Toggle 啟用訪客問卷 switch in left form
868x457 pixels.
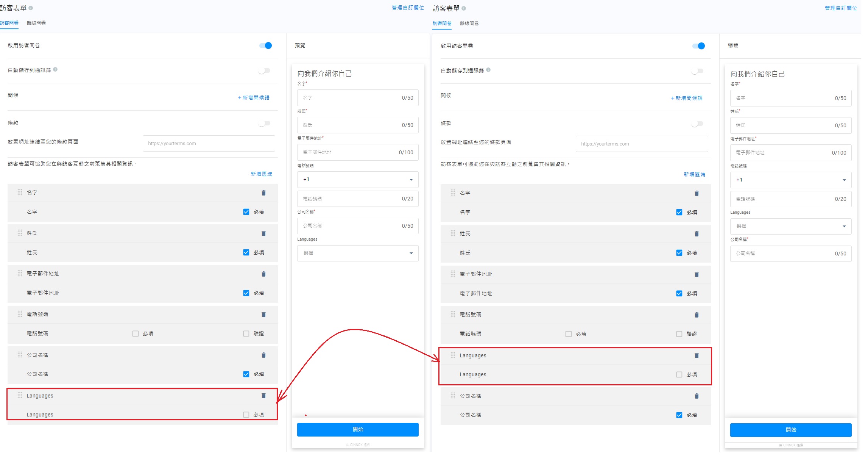[x=266, y=45]
